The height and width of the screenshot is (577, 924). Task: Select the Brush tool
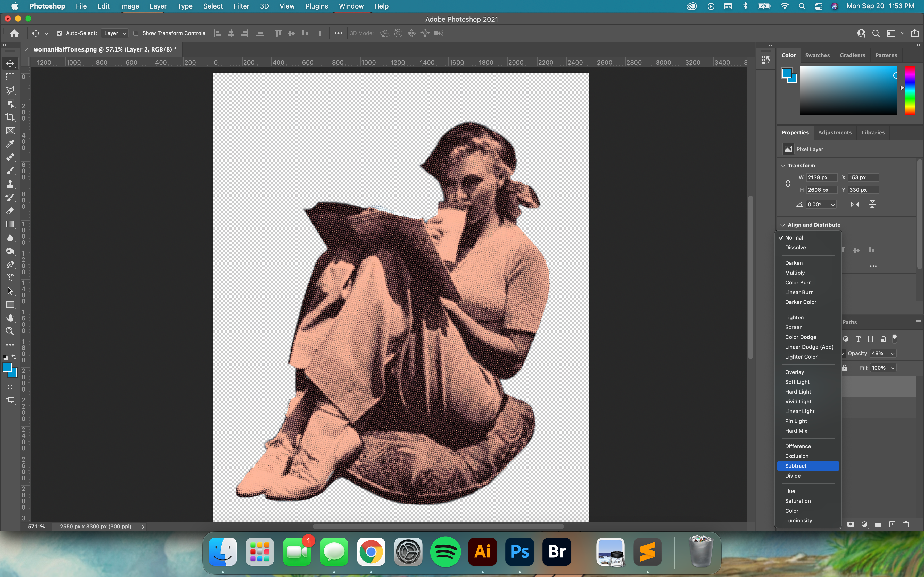point(10,171)
